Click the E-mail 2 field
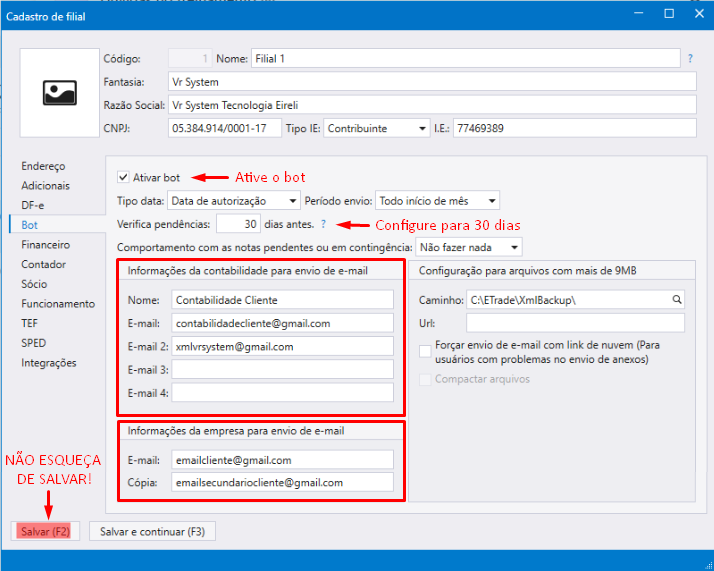 (x=283, y=347)
